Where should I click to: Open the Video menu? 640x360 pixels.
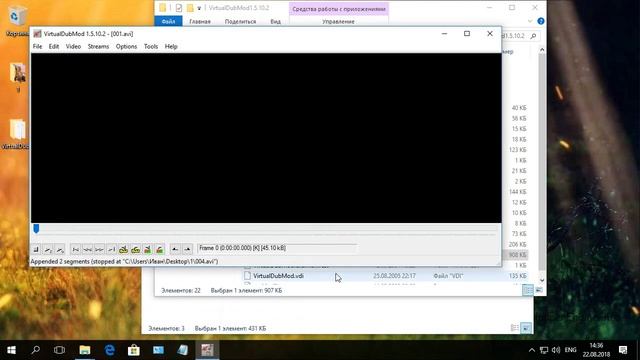(73, 47)
